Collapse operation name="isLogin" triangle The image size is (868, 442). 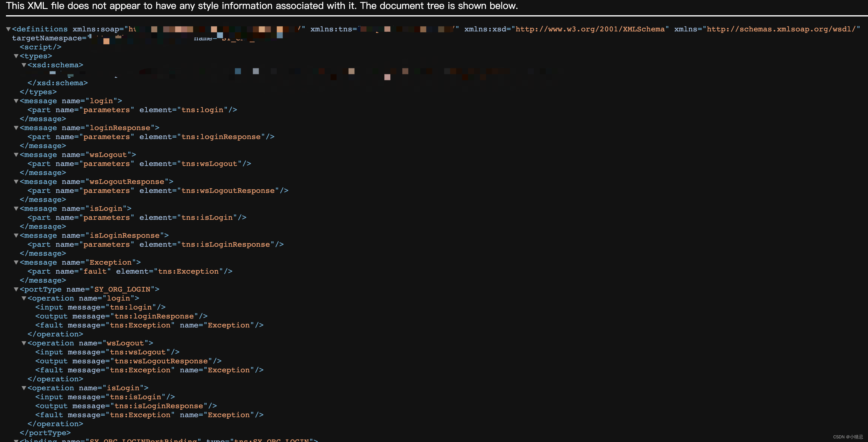coord(24,388)
